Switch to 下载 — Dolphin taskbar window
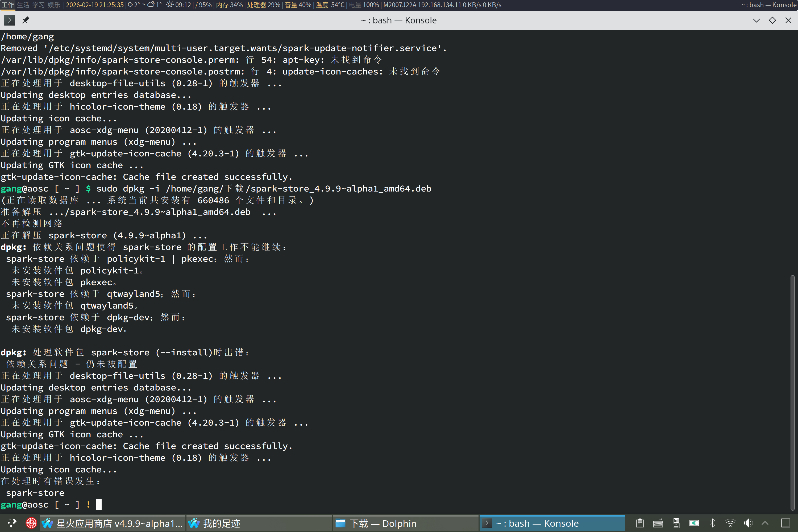The height and width of the screenshot is (532, 798). coord(405,523)
